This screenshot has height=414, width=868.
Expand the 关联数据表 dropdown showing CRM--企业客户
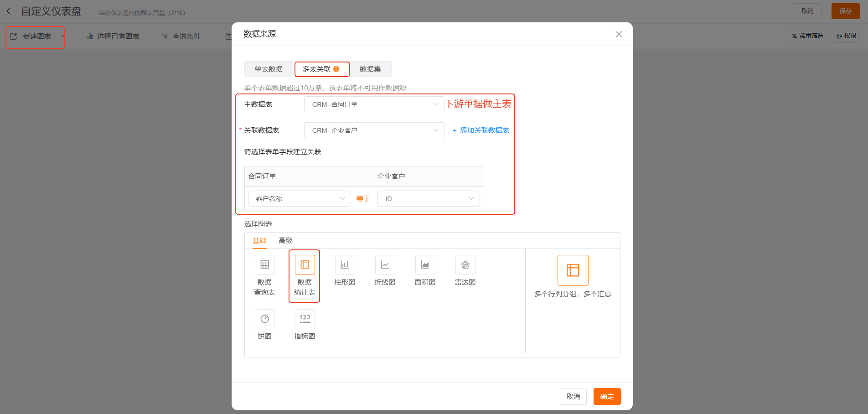374,130
